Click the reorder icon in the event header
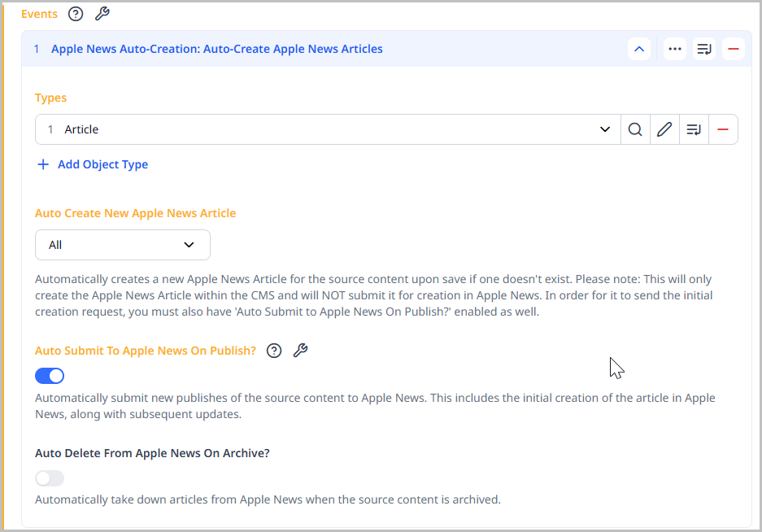The image size is (762, 532). click(703, 49)
